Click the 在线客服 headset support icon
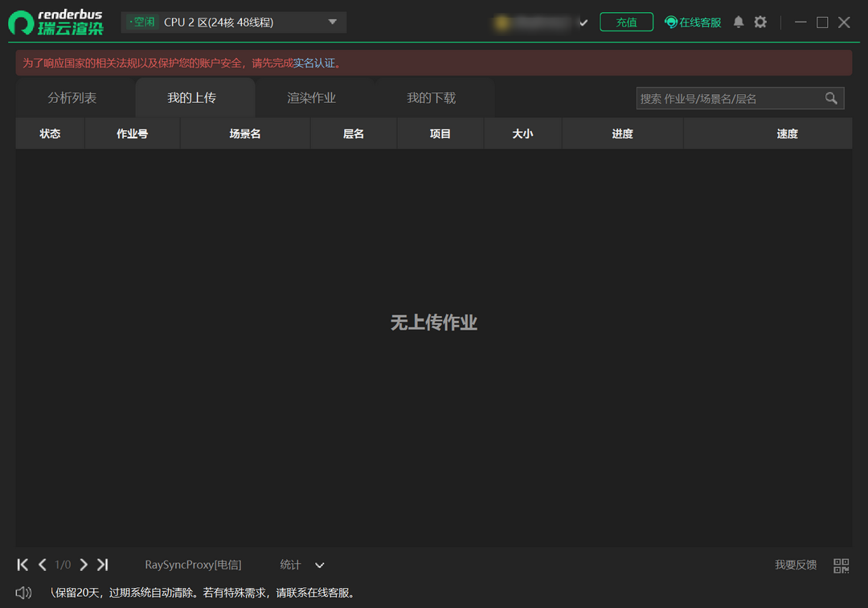 point(670,22)
